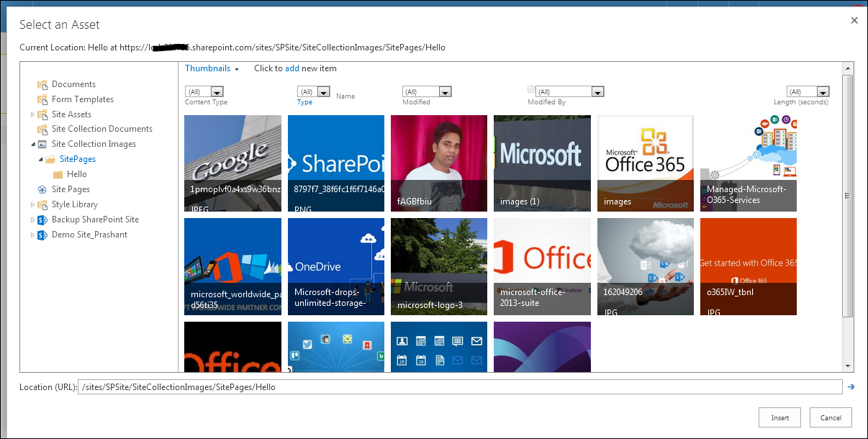Image resolution: width=868 pixels, height=439 pixels.
Task: Click the add new item link
Action: pyautogui.click(x=292, y=68)
